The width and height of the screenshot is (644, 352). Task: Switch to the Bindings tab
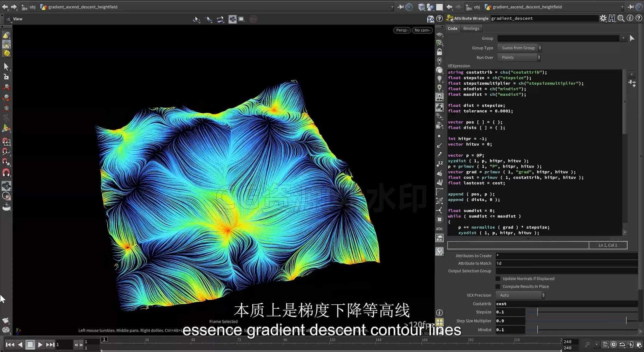pos(471,29)
